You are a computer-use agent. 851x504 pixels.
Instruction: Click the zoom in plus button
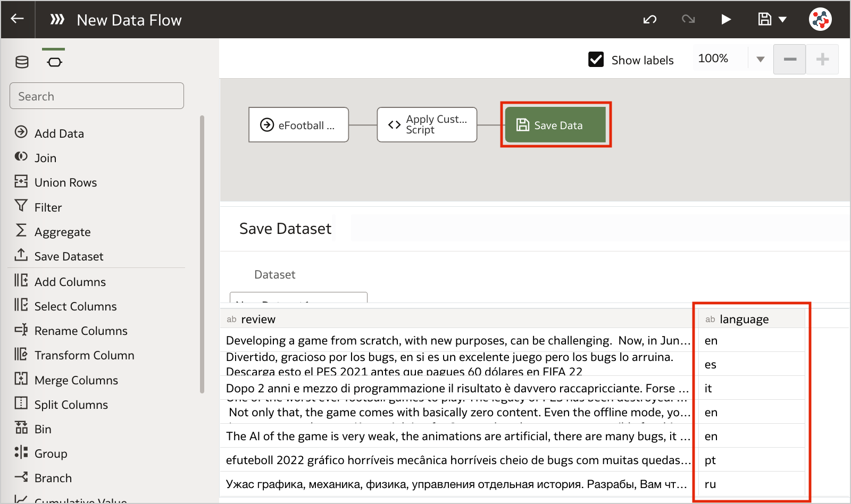823,59
